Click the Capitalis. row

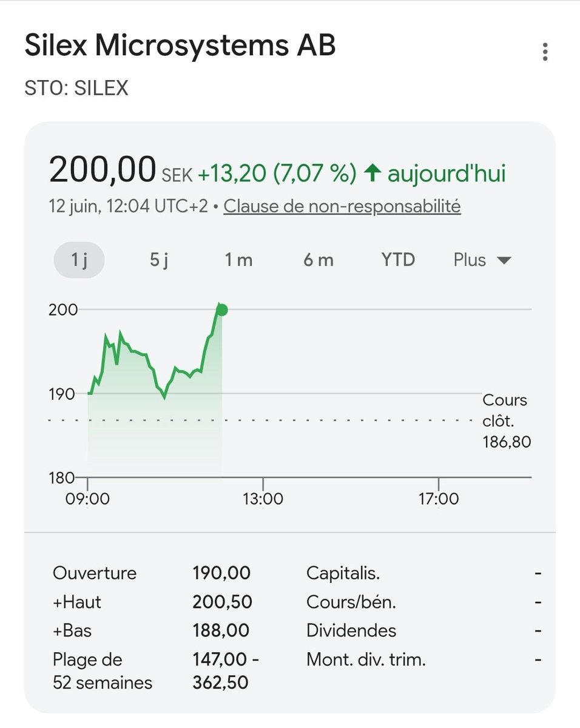tap(423, 573)
